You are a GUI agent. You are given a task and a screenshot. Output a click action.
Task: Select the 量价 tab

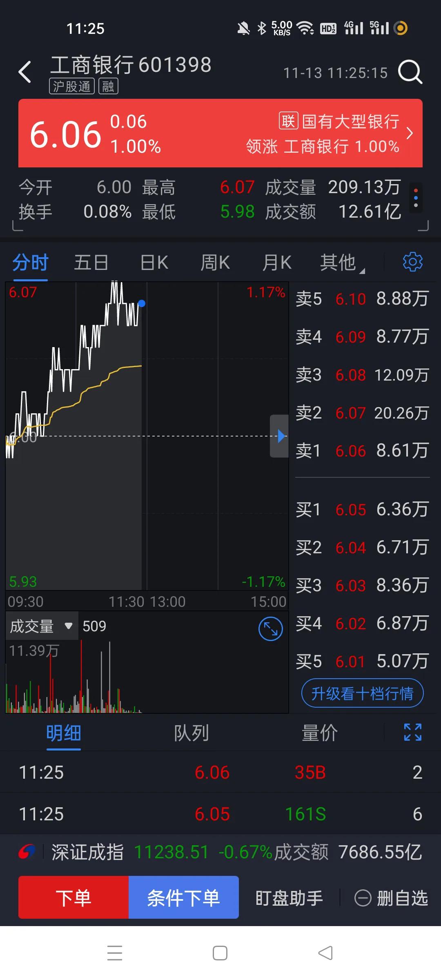(320, 733)
